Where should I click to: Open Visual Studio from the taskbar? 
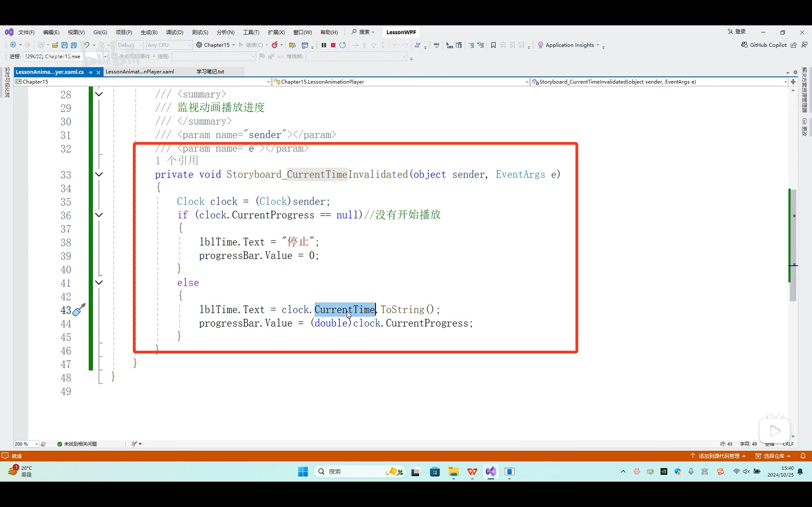click(491, 472)
